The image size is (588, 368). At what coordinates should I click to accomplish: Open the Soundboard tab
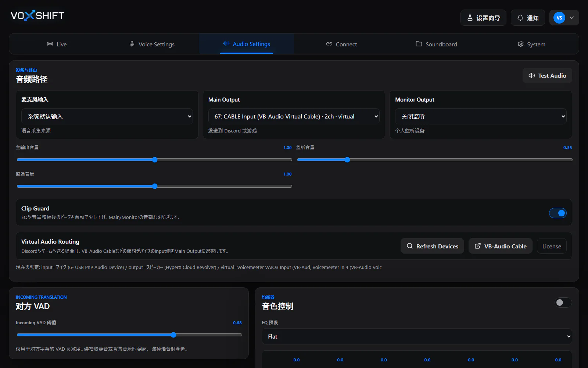(436, 44)
